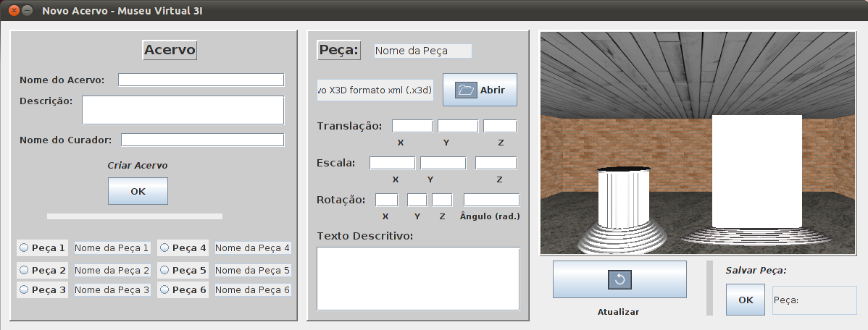Close the Novo Acervo window
868x330 pixels.
click(x=14, y=11)
